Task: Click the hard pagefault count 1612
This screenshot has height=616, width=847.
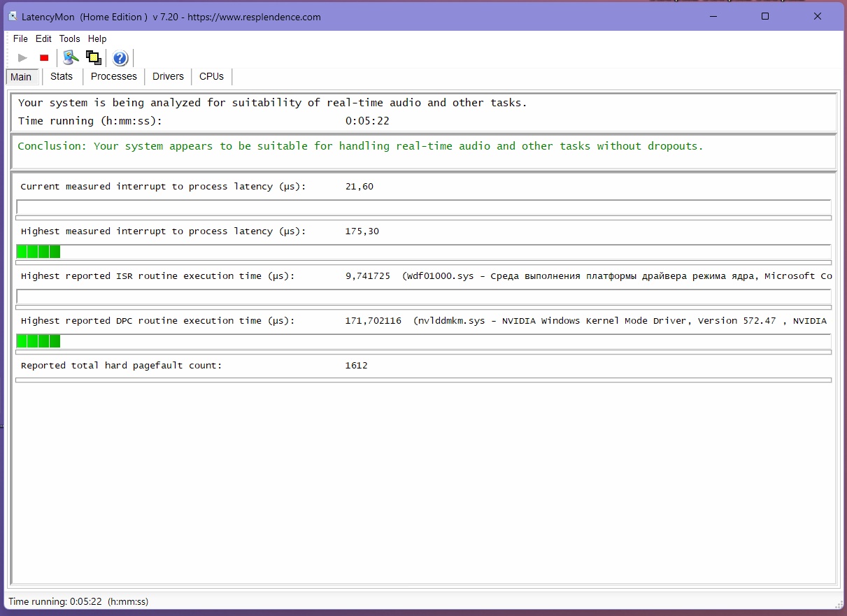Action: (x=356, y=366)
